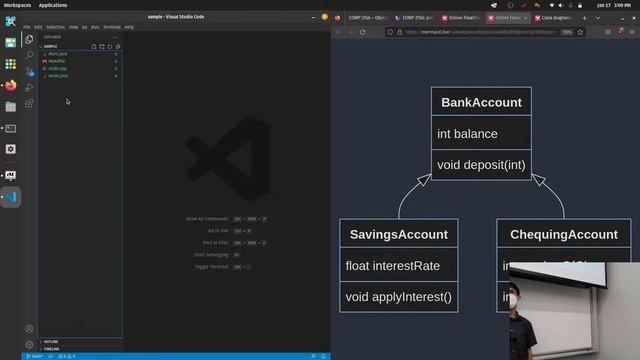Open the Source Control view in activity bar
640x360 pixels.
click(x=29, y=71)
